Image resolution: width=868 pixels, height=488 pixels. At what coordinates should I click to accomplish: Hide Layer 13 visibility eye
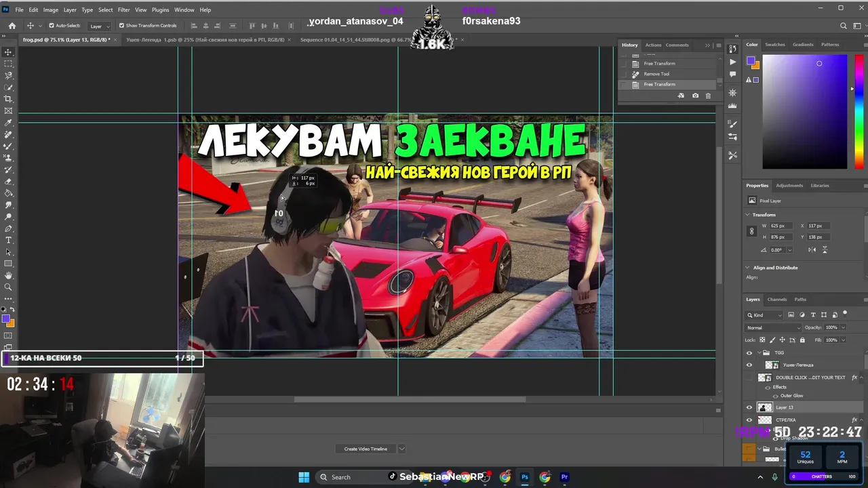click(x=749, y=407)
